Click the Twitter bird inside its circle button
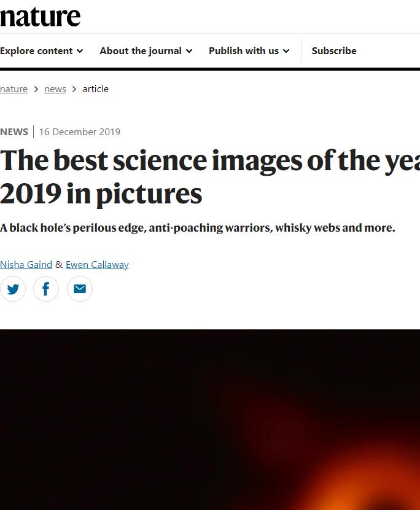 coord(13,289)
